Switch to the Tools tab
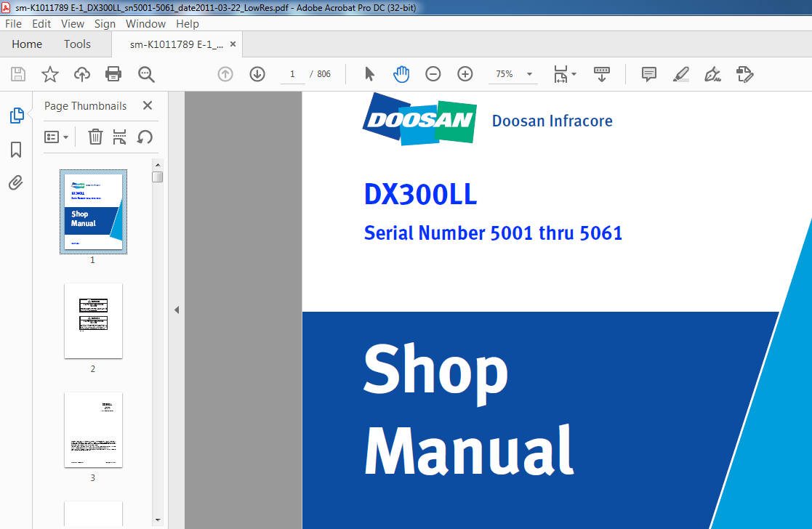 (x=77, y=44)
